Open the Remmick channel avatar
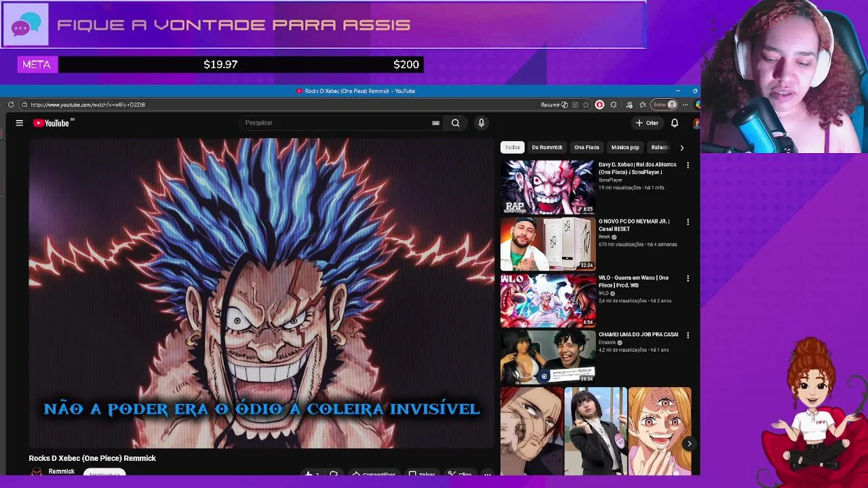Viewport: 868px width, 488px height. 37,472
